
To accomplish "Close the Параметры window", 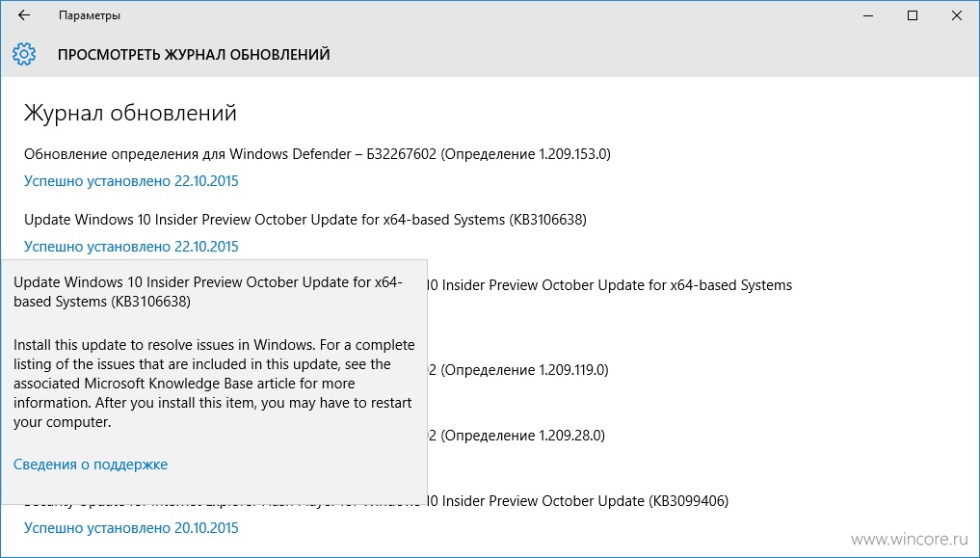I will pos(957,15).
